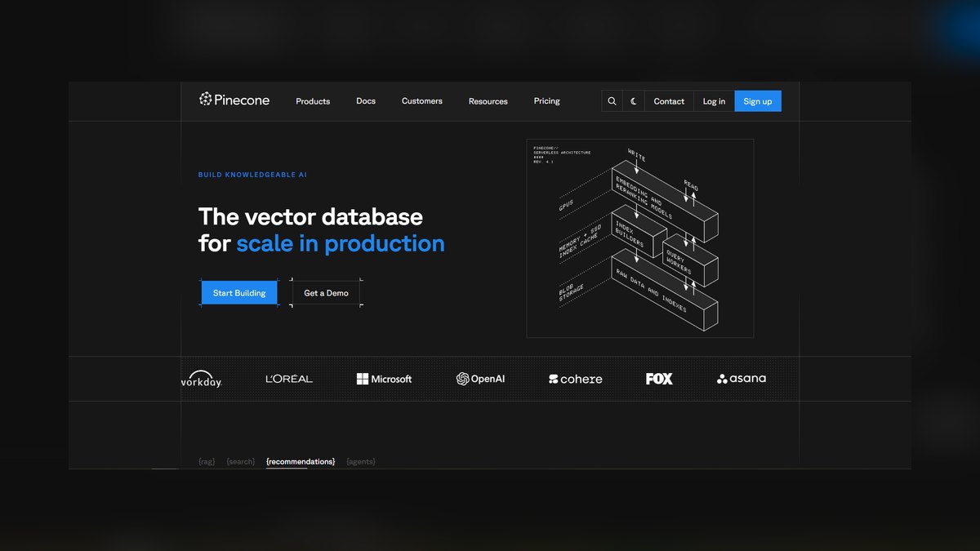Click the L'Oréal customer logo
This screenshot has width=980, height=551.
point(289,379)
